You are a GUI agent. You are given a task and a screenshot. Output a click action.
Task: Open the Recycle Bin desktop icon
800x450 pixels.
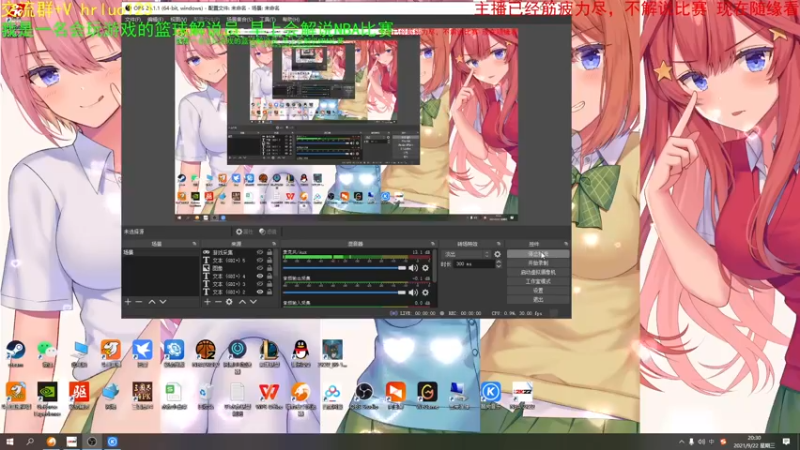pos(205,395)
